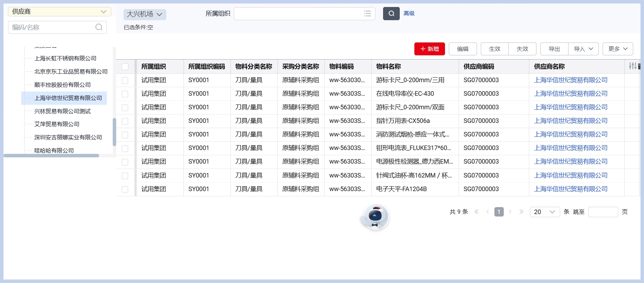The height and width of the screenshot is (283, 644).
Task: Click the dark search magnifier button
Action: (391, 14)
